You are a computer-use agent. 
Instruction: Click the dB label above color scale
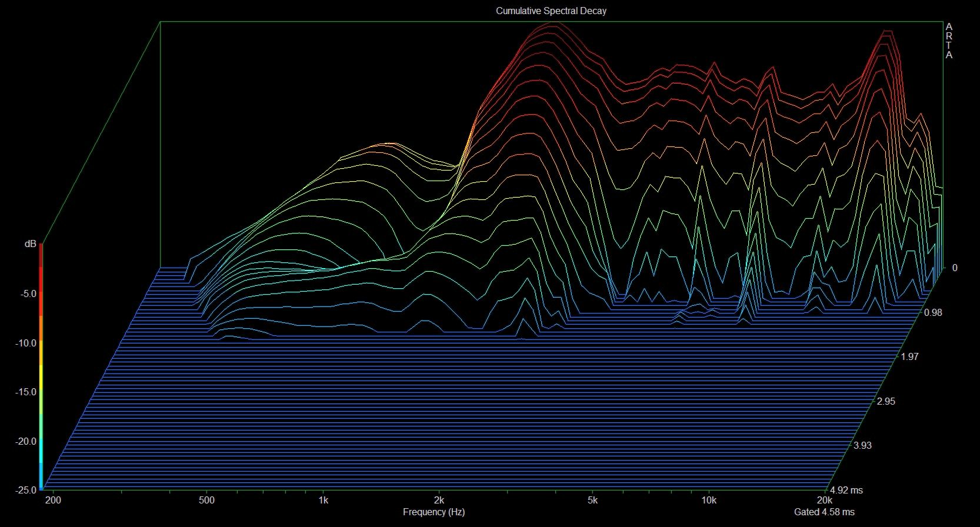coord(30,244)
